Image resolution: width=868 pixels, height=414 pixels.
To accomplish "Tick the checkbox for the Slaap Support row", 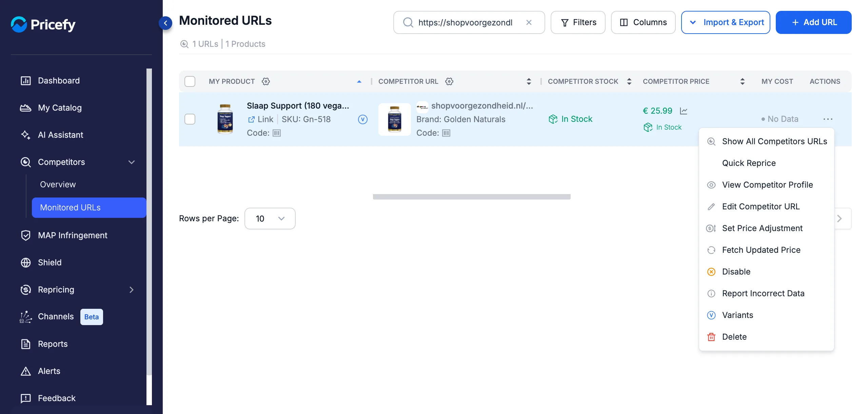I will point(190,119).
